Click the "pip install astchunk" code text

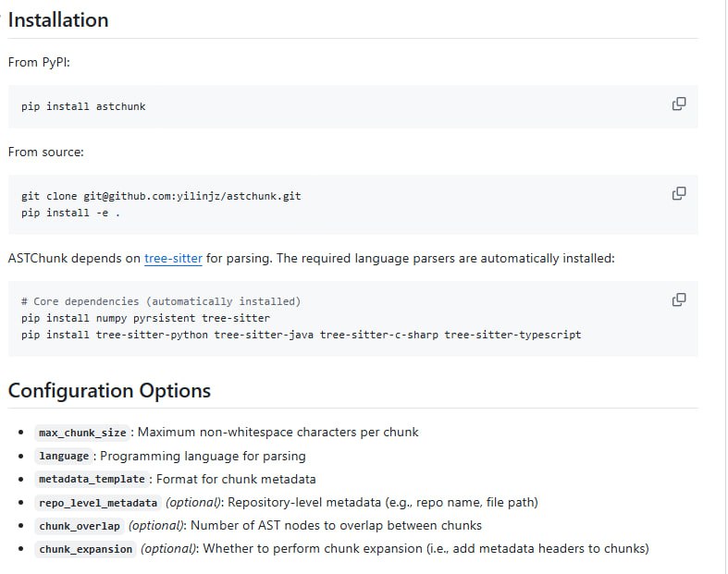[x=83, y=106]
